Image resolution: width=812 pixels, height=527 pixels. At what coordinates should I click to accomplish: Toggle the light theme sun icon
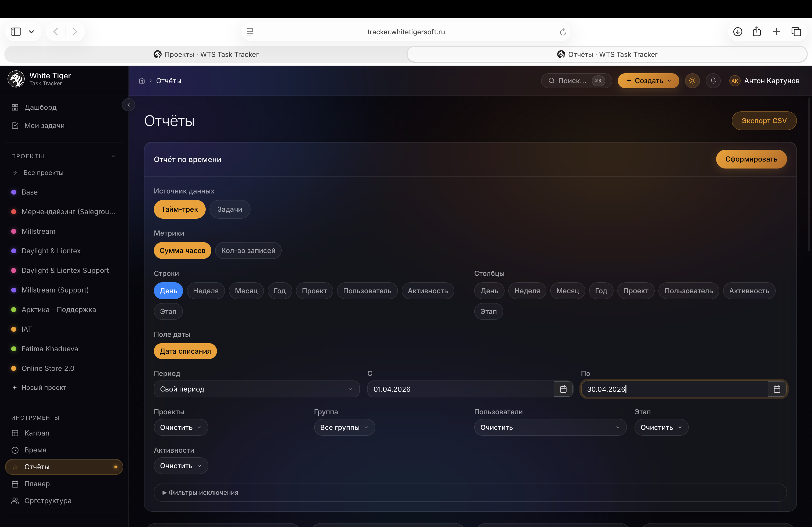692,81
